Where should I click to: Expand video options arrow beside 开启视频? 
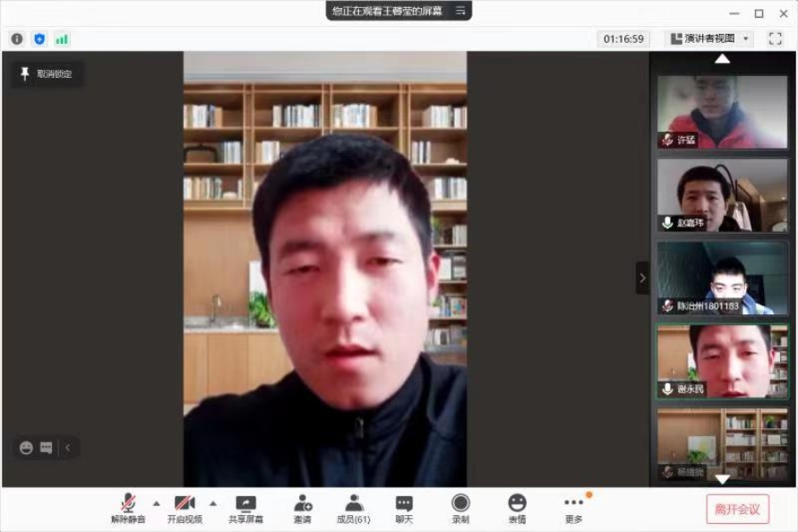pos(213,502)
